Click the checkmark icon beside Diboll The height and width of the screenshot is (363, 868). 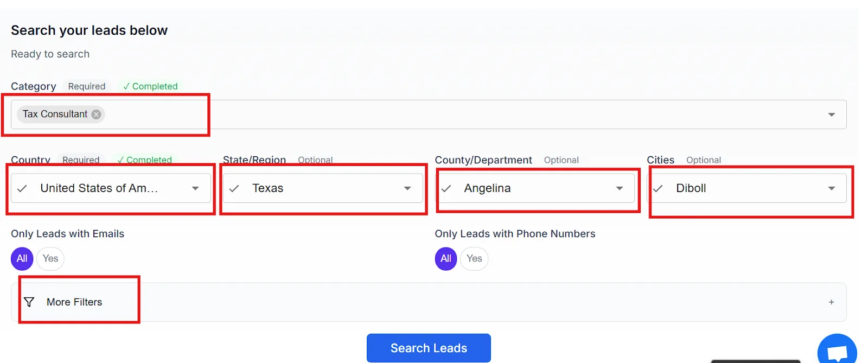(658, 188)
